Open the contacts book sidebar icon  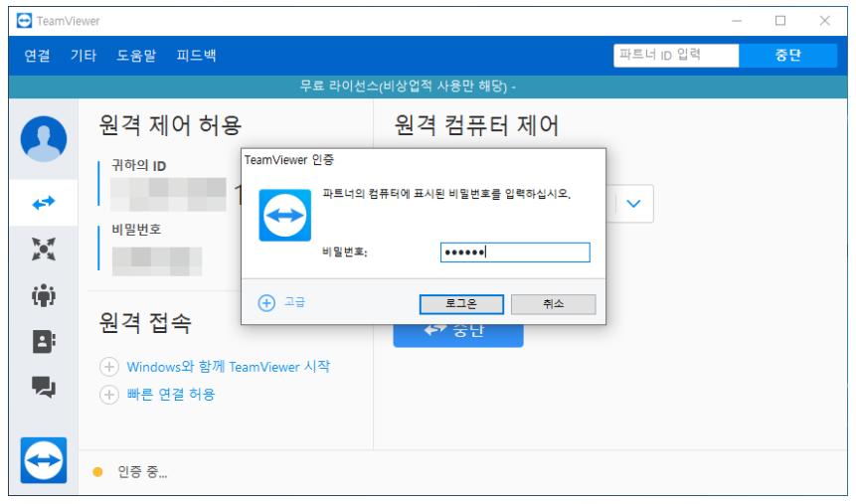click(44, 342)
